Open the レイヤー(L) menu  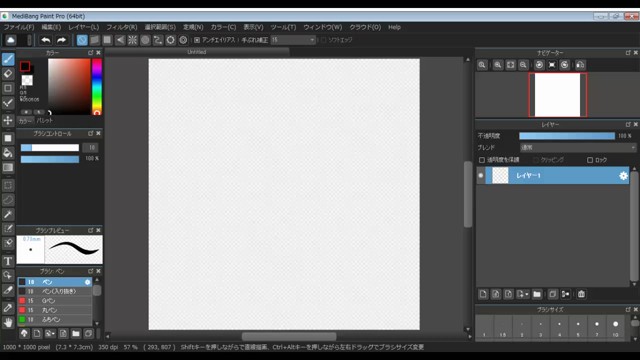tap(83, 27)
